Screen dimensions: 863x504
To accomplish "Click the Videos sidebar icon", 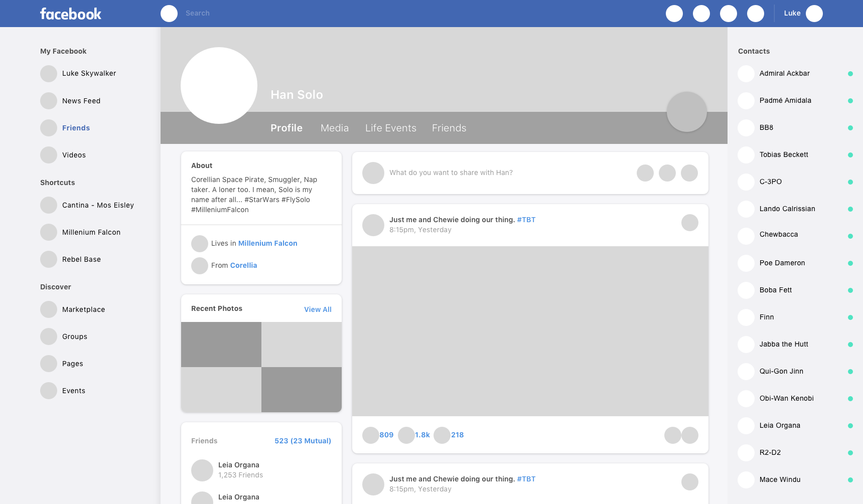I will [49, 155].
